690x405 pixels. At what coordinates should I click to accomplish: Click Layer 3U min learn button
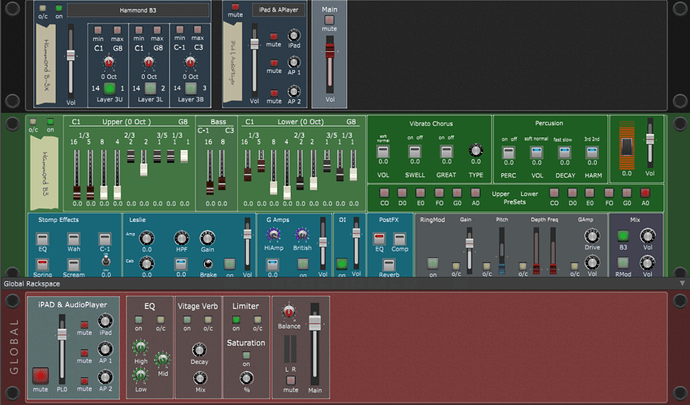click(98, 30)
